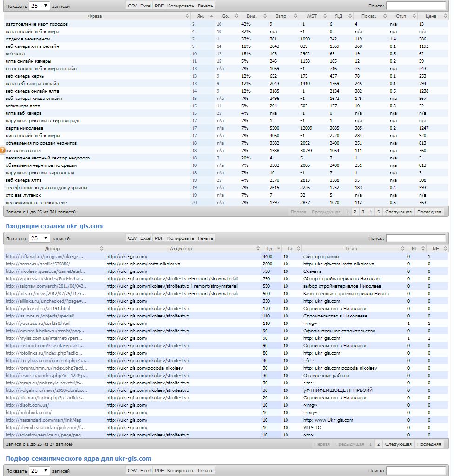Viewport: 454px width, 476px height.
Task: Sort the phrases table by WST column
Action: [312, 16]
